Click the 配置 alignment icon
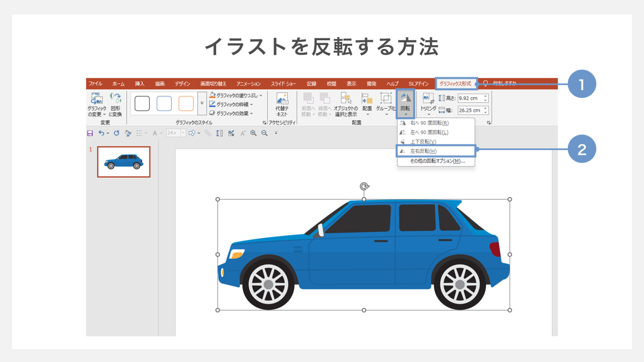Screen dimensions: 644x362 pyautogui.click(x=367, y=99)
